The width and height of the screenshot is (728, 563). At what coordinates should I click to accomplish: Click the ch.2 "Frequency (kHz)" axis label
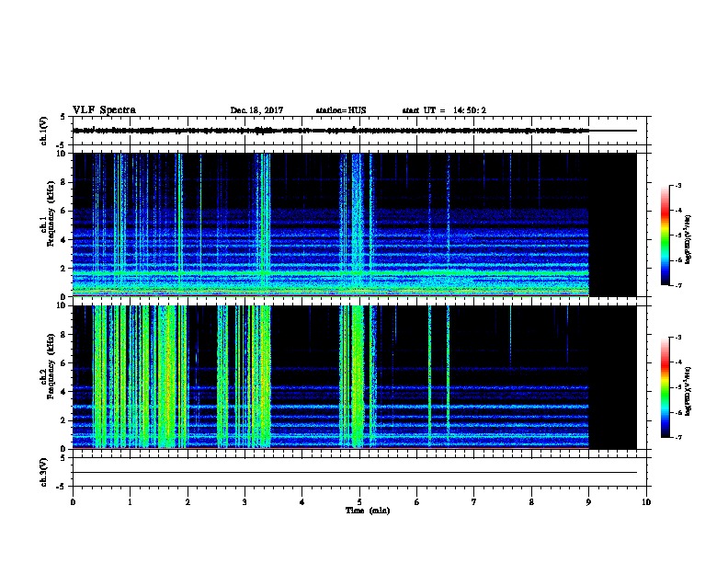[51, 366]
